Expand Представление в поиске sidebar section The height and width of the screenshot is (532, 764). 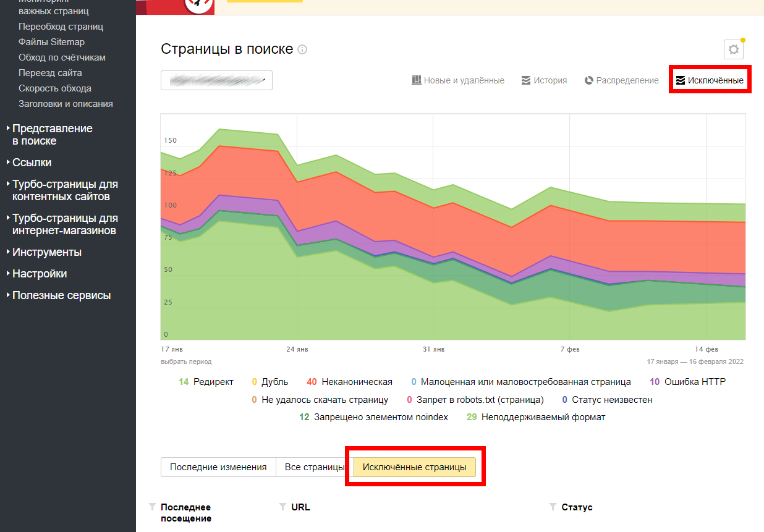pos(52,135)
